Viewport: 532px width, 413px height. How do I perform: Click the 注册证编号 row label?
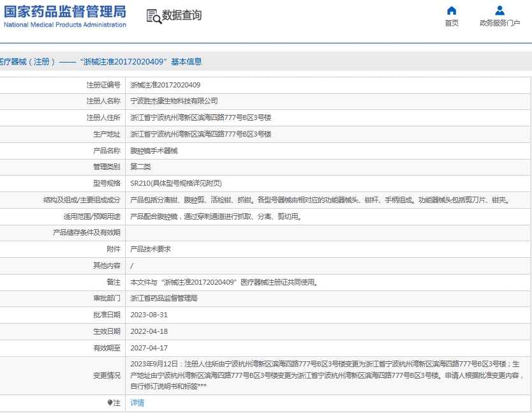coord(103,85)
